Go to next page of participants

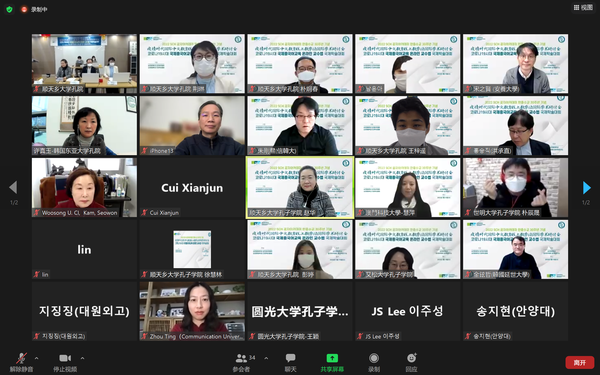[x=586, y=188]
